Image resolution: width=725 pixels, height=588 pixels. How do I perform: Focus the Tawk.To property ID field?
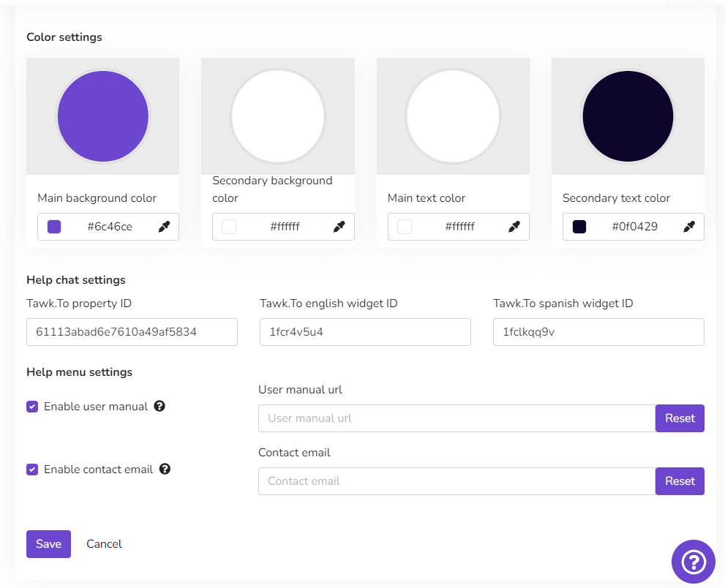click(x=132, y=332)
